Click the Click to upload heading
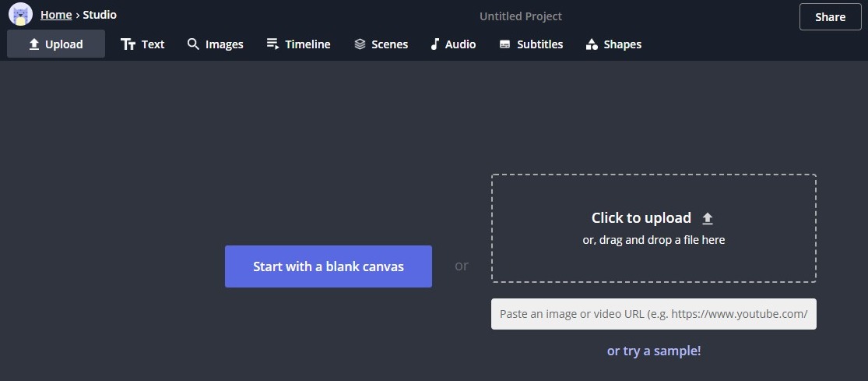This screenshot has height=381, width=868. coord(641,218)
